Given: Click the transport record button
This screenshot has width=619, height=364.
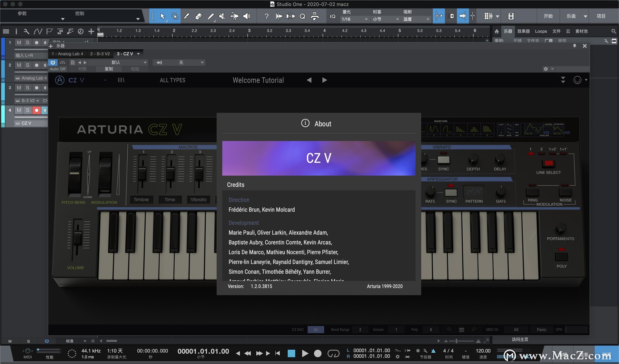Looking at the screenshot, I should [x=318, y=354].
